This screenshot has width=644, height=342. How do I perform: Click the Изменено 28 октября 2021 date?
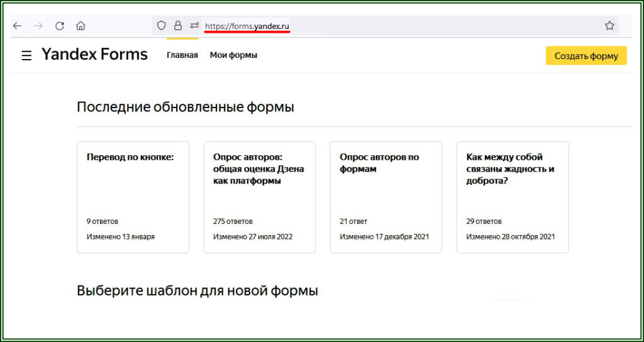[511, 237]
